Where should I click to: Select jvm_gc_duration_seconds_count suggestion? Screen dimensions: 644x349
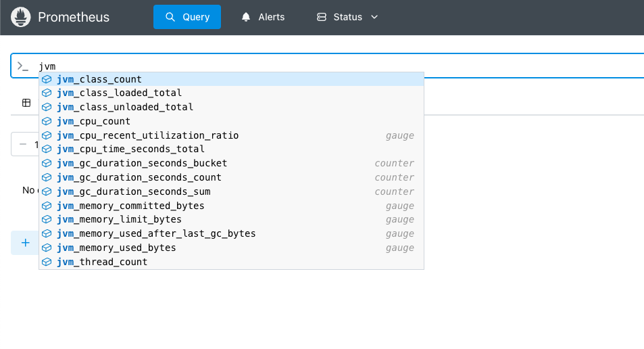coord(231,177)
